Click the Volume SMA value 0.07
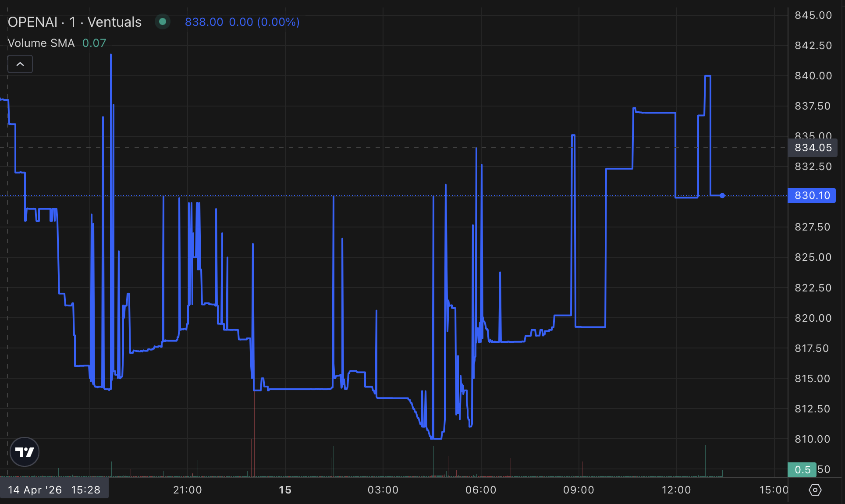The height and width of the screenshot is (504, 845). tap(94, 43)
